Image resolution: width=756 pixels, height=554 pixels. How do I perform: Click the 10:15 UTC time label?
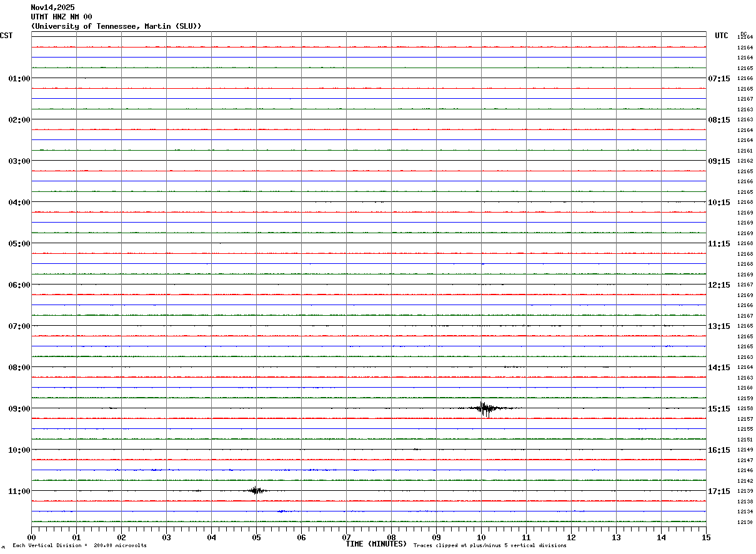[x=719, y=202]
